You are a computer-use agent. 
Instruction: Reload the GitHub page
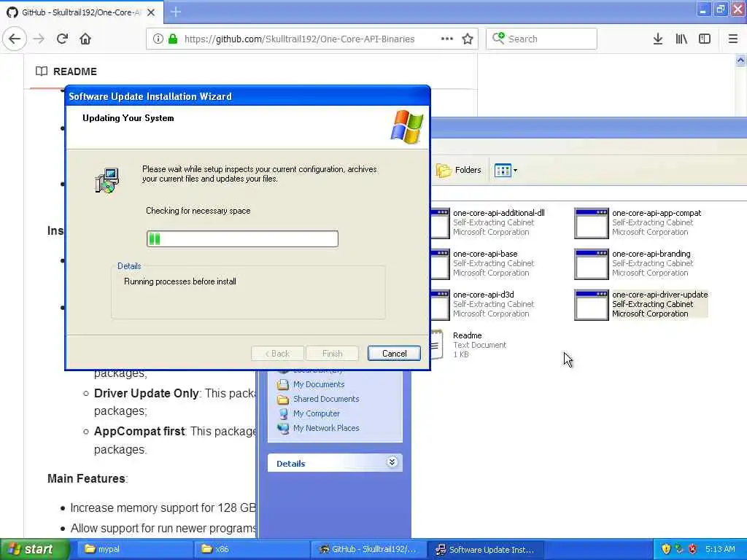(63, 39)
